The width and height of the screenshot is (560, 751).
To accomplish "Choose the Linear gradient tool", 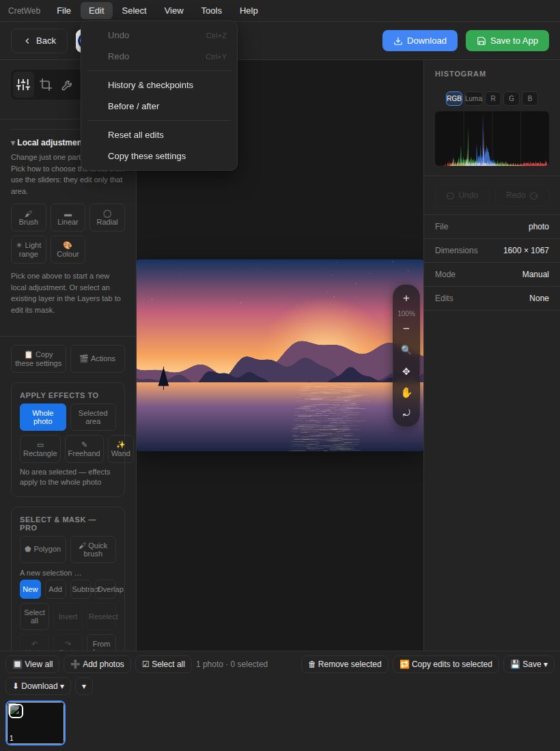I will click(x=68, y=217).
